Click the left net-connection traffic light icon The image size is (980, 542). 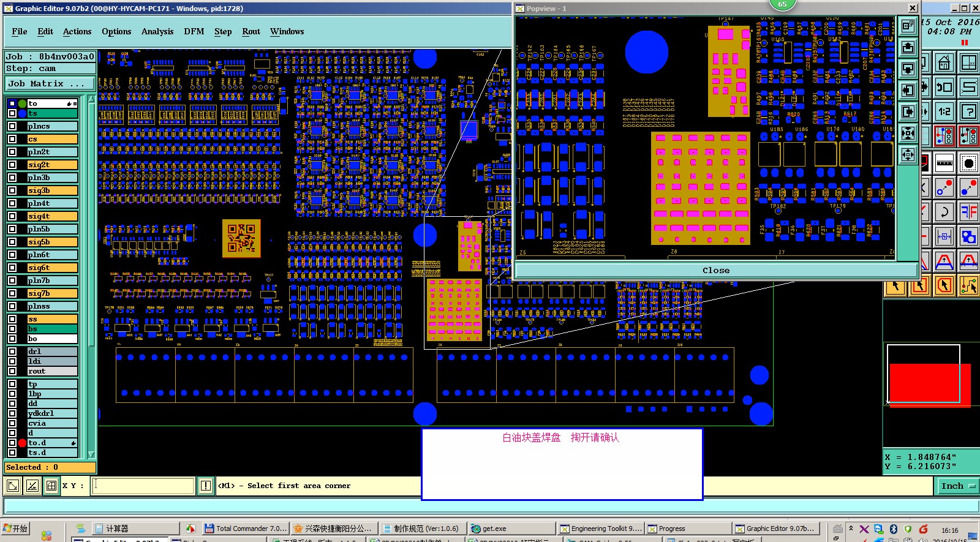point(944,136)
